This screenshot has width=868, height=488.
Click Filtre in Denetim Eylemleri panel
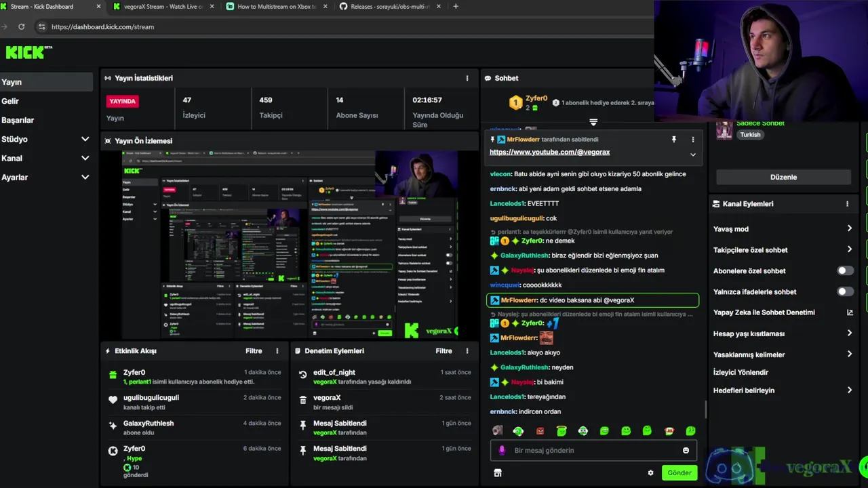point(443,351)
